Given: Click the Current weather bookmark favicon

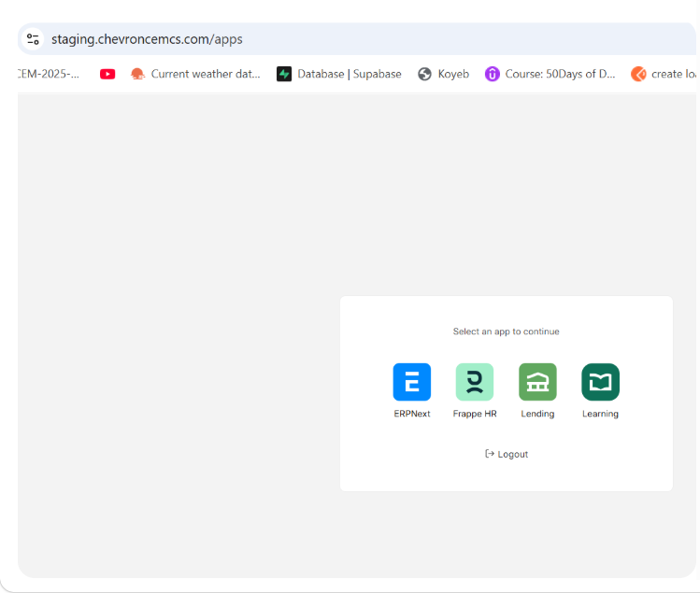Looking at the screenshot, I should point(137,74).
